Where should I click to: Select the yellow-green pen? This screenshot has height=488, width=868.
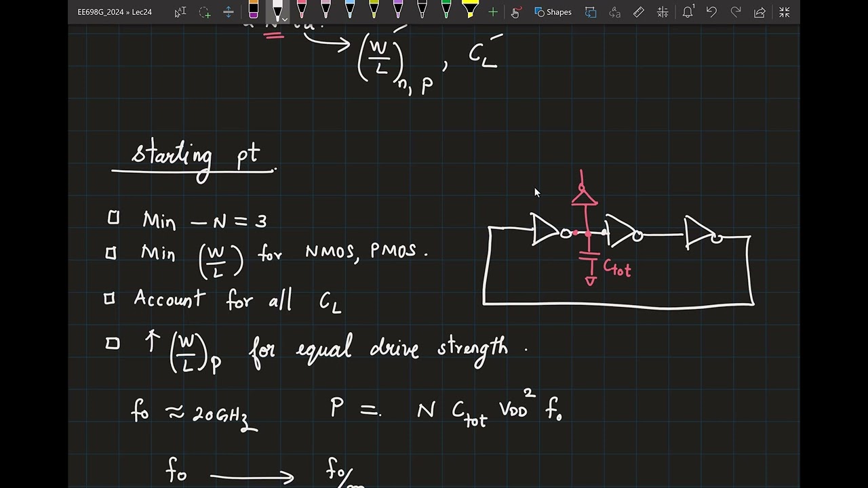coord(374,9)
